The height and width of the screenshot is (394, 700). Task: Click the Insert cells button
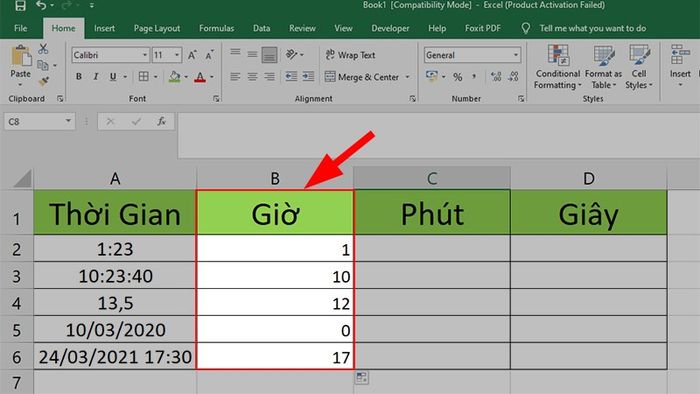680,65
